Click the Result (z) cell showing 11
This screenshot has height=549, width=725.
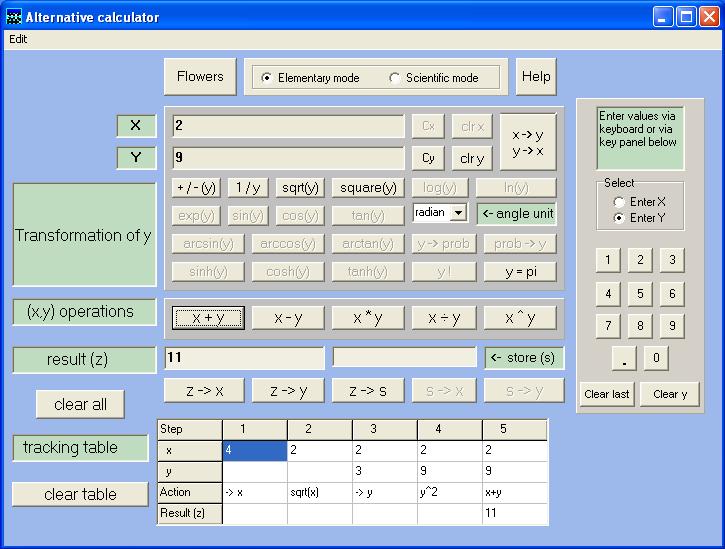(515, 513)
